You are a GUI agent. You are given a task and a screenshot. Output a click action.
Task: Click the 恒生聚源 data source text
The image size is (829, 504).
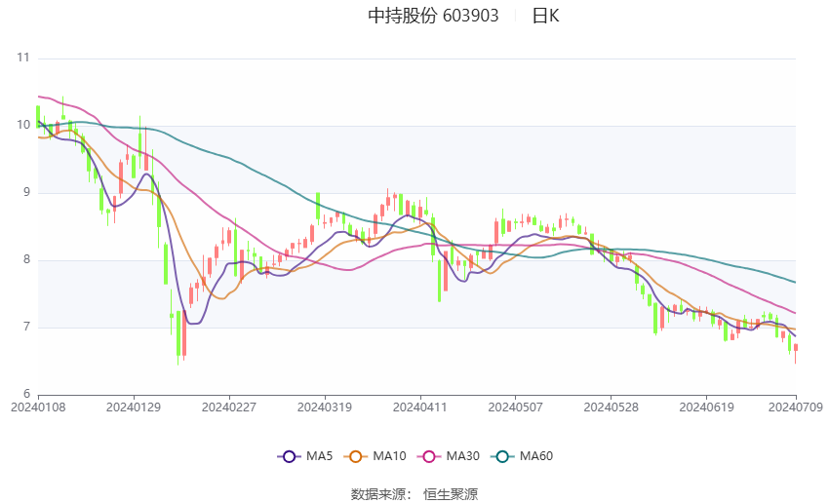tap(451, 494)
